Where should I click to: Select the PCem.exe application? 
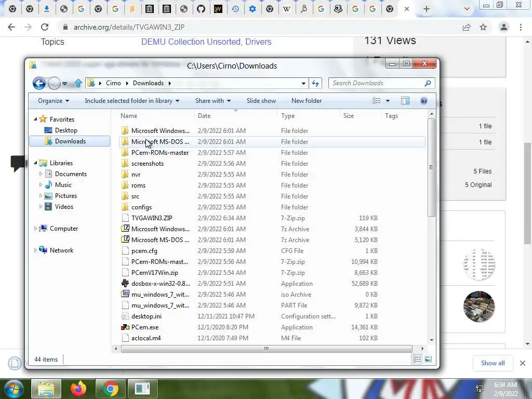click(272, 327)
